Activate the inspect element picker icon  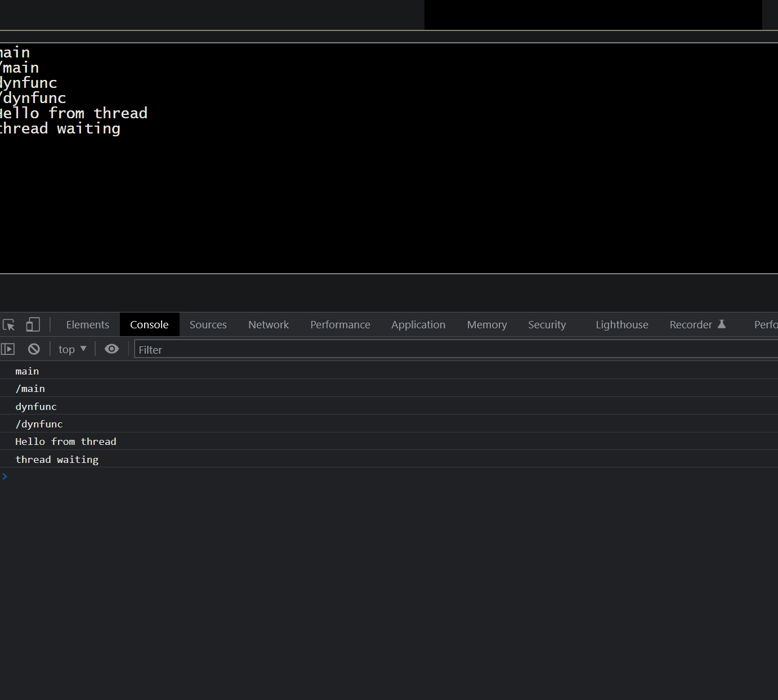point(9,325)
